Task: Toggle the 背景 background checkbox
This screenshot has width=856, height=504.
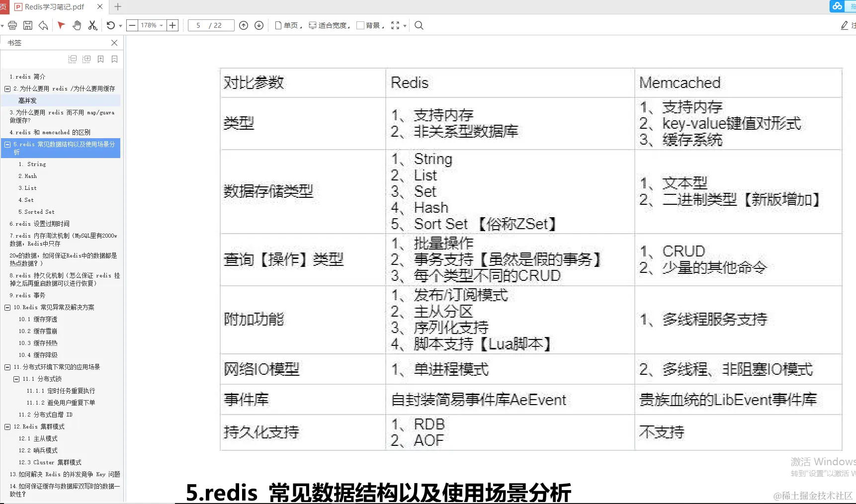Action: (359, 25)
